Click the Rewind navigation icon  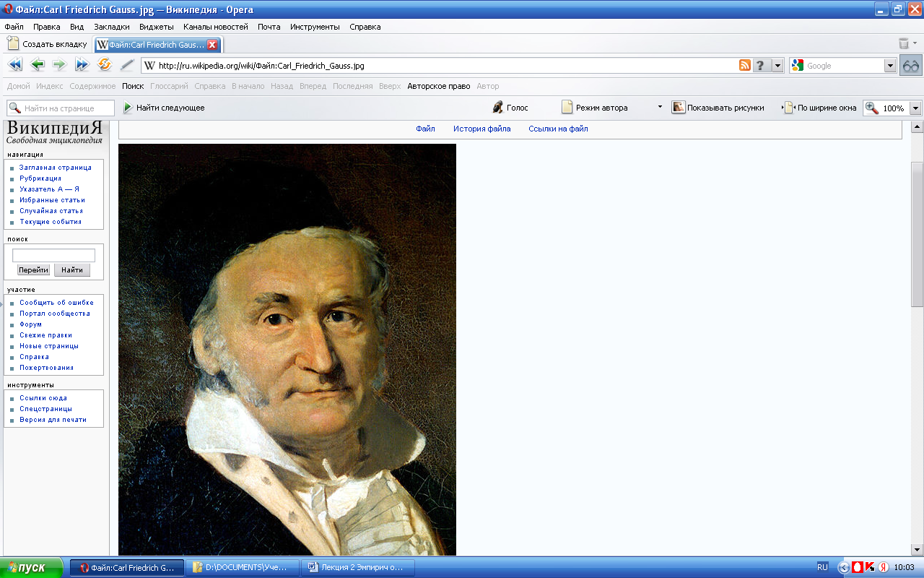[x=15, y=65]
